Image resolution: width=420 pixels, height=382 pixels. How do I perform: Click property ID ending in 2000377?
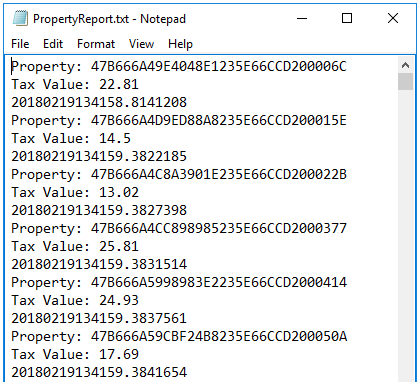point(219,228)
